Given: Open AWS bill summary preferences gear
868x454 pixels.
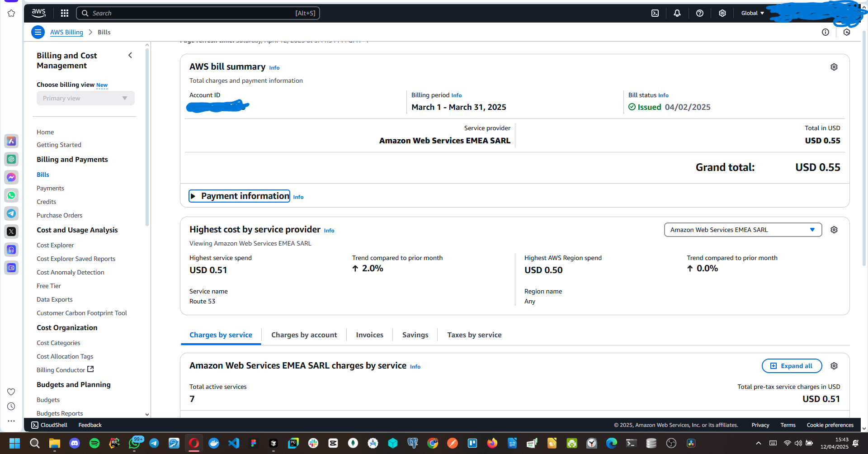Looking at the screenshot, I should [834, 67].
